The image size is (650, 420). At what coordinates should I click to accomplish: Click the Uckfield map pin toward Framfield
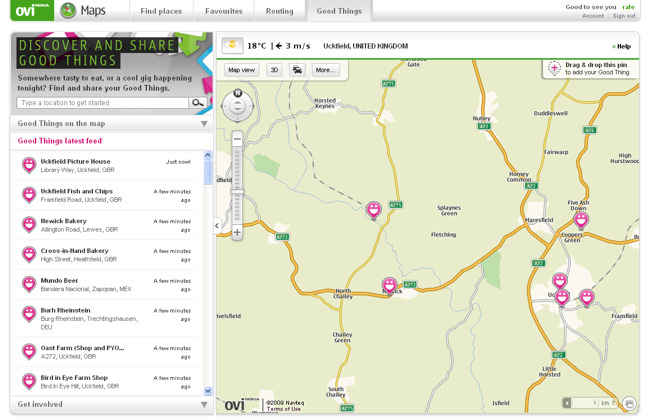(x=587, y=298)
